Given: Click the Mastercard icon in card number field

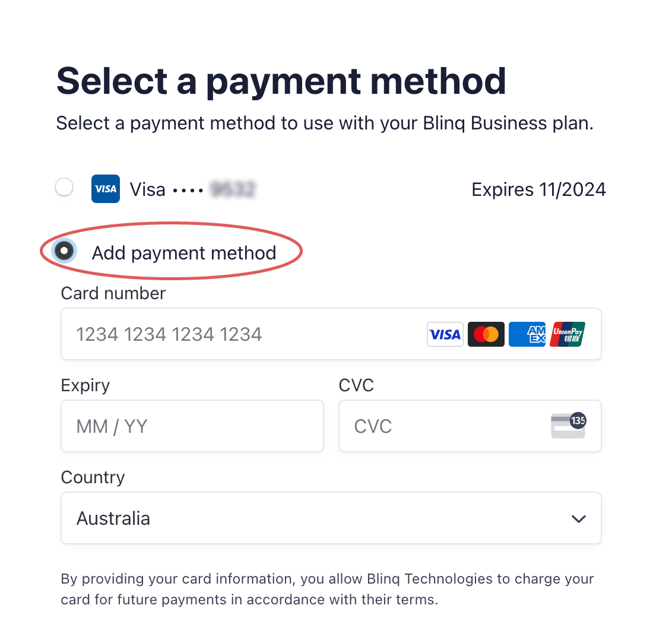Looking at the screenshot, I should coord(486,334).
